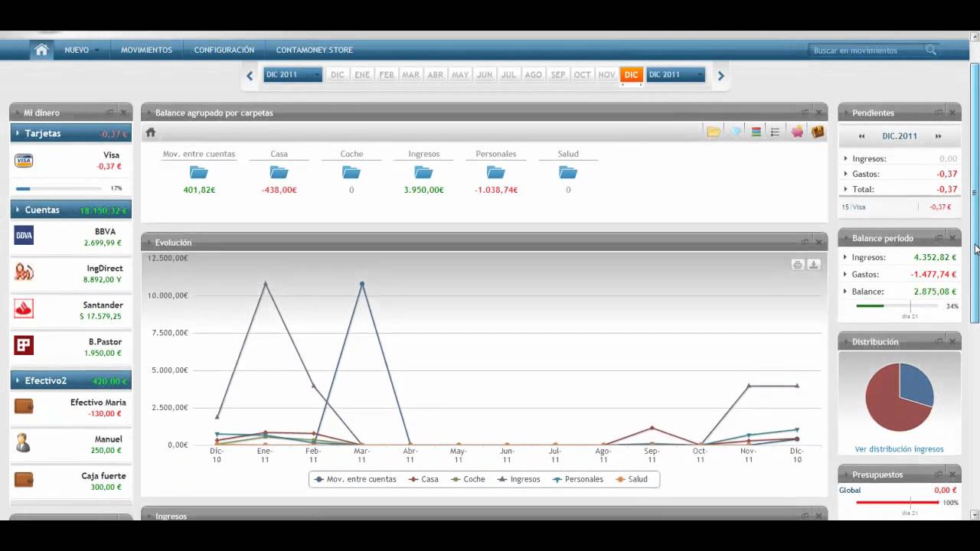Open the Casa folder icon
The height and width of the screenshot is (551, 980).
[279, 172]
